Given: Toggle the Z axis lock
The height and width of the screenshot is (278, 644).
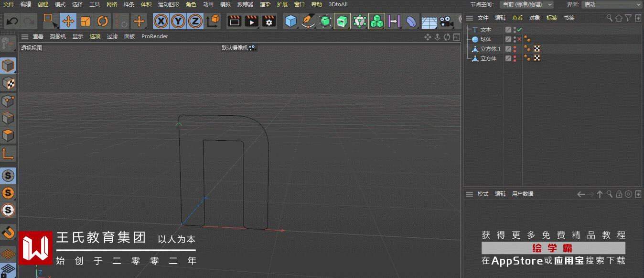Looking at the screenshot, I should pyautogui.click(x=195, y=21).
